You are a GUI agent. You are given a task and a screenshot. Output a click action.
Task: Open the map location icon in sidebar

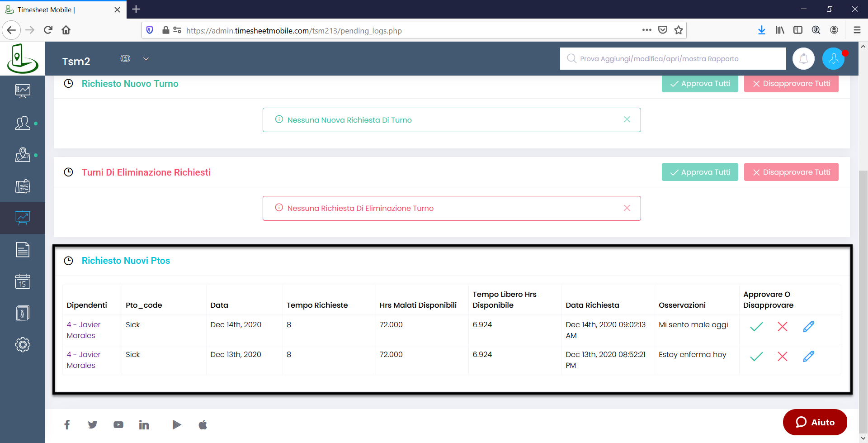pyautogui.click(x=23, y=155)
